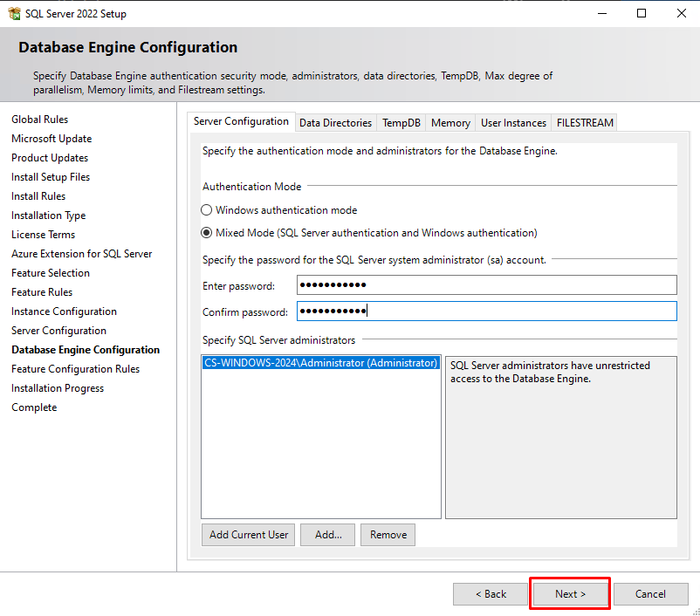This screenshot has height=616, width=700.
Task: Select Mixed Mode authentication radio button
Action: 207,233
